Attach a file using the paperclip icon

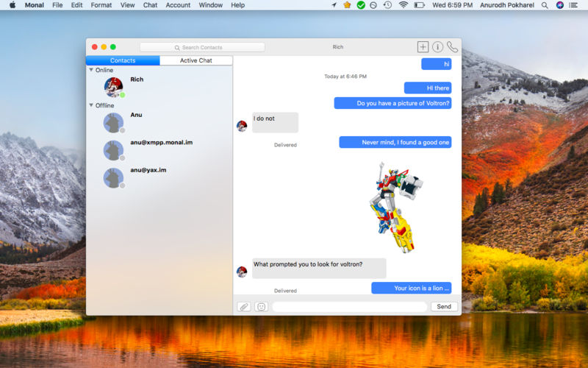coord(244,306)
